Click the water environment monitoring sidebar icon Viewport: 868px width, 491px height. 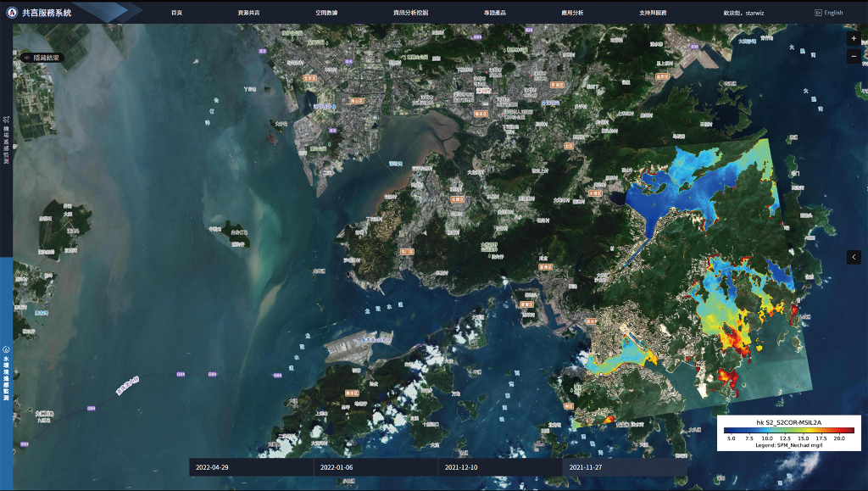6,349
